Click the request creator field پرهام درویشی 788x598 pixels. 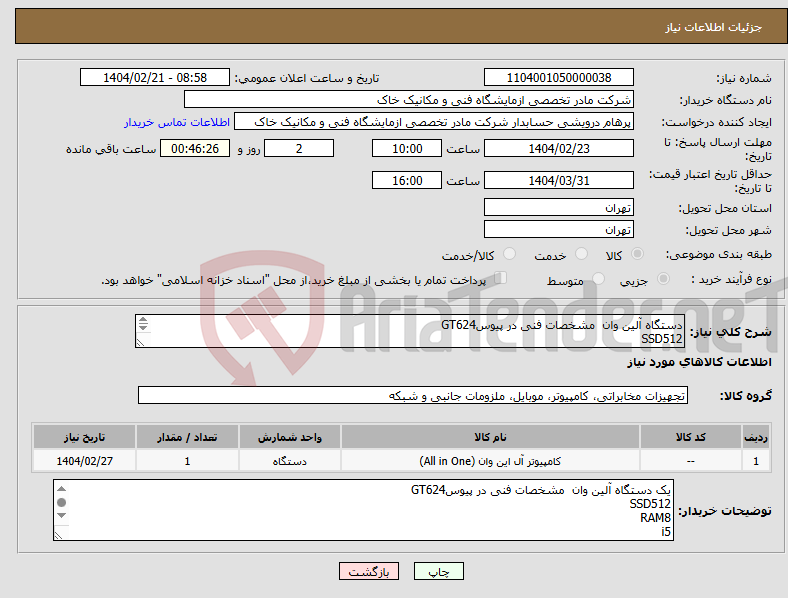click(x=434, y=122)
